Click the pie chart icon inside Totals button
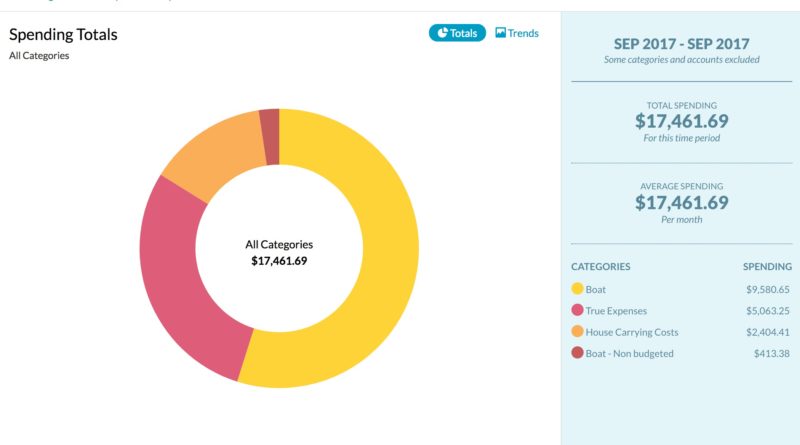Screen dimensions: 800x445 [x=441, y=33]
